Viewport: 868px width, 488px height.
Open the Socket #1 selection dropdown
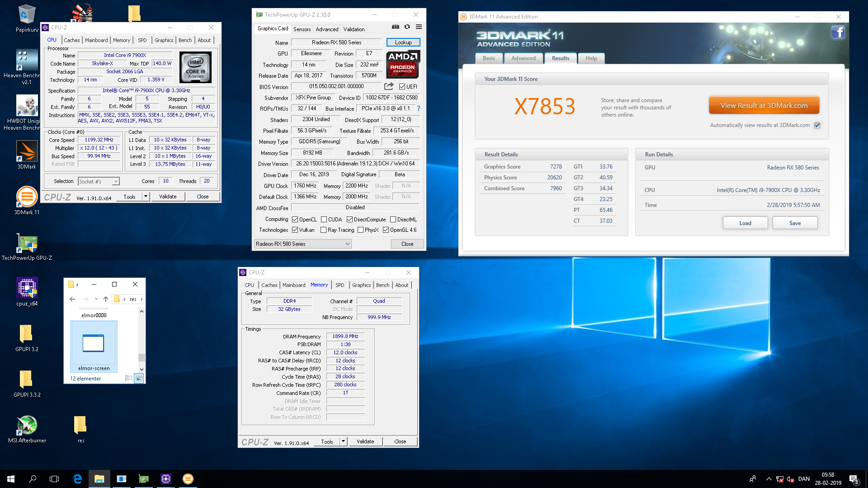click(99, 181)
